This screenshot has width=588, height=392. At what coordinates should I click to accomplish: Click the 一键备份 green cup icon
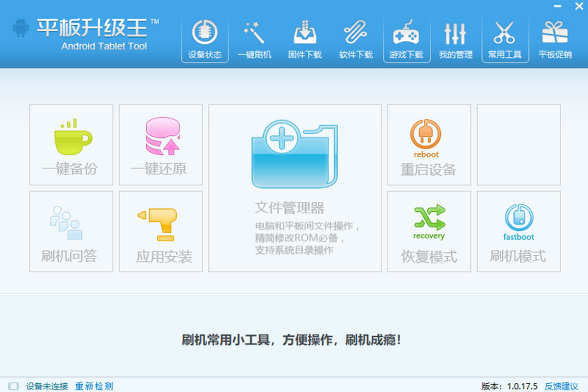(73, 137)
